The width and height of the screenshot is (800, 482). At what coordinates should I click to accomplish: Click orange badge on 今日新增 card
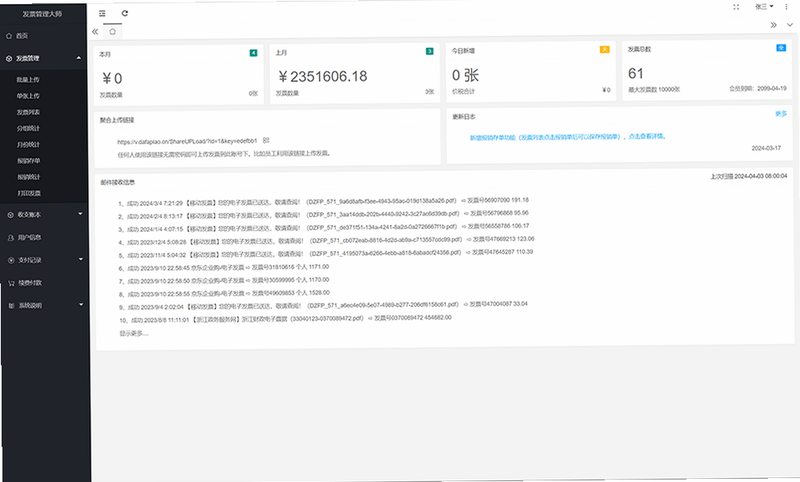pos(605,49)
